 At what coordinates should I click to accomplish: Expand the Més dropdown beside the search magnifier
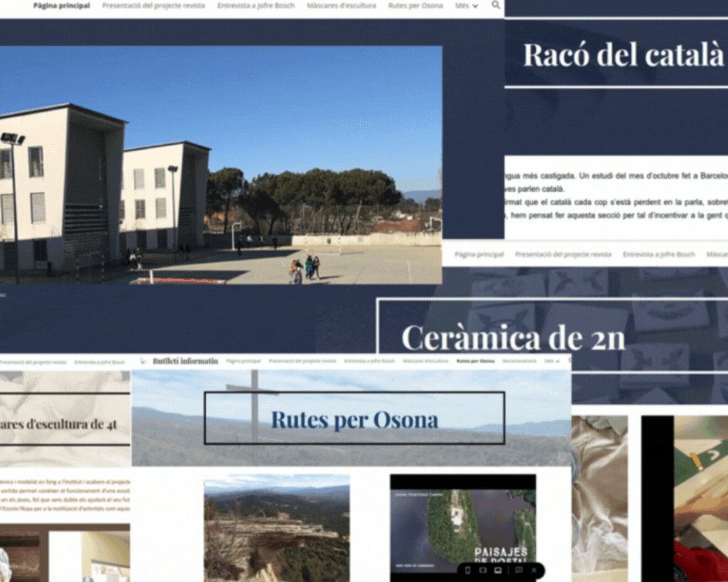click(x=466, y=5)
